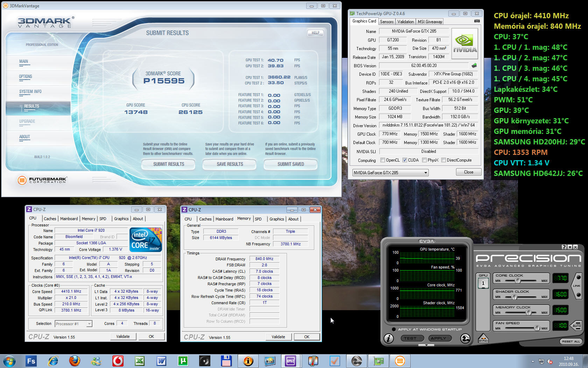Viewport: 588px width, 368px height.
Task: Open Microsoft Word from the taskbar
Action: click(161, 361)
